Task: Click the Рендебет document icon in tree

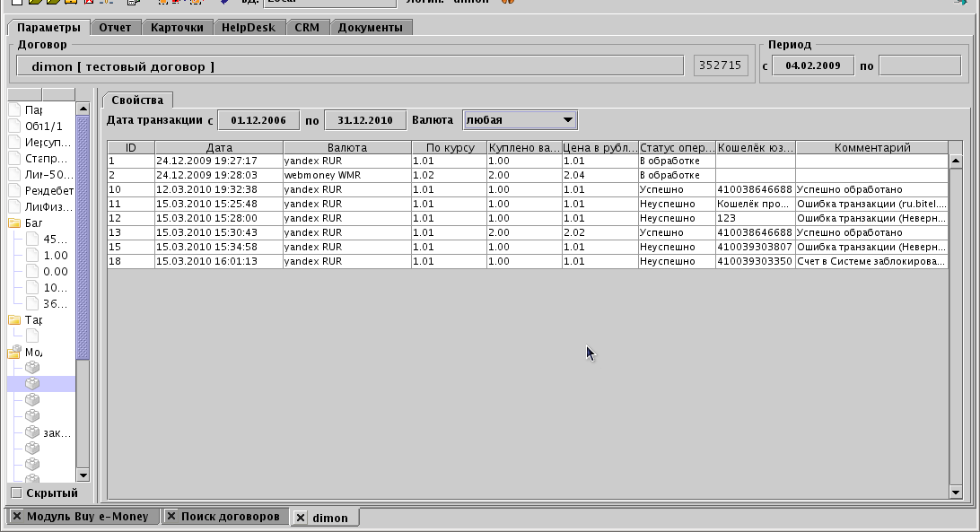Action: (15, 191)
